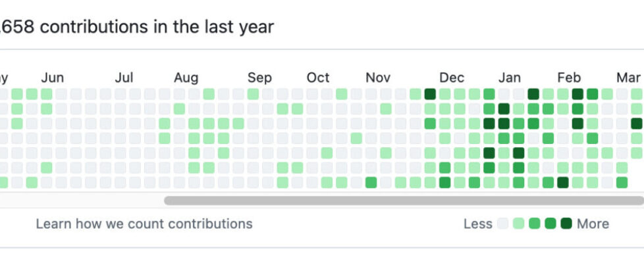Click the Jun month label
Screen dimensions: 644x263
[x=52, y=78]
